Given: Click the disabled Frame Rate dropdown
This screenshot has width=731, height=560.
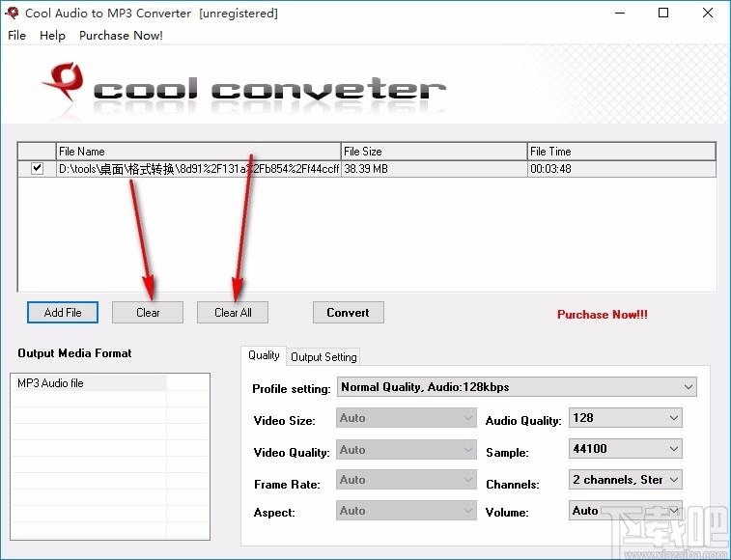Looking at the screenshot, I should (x=407, y=480).
